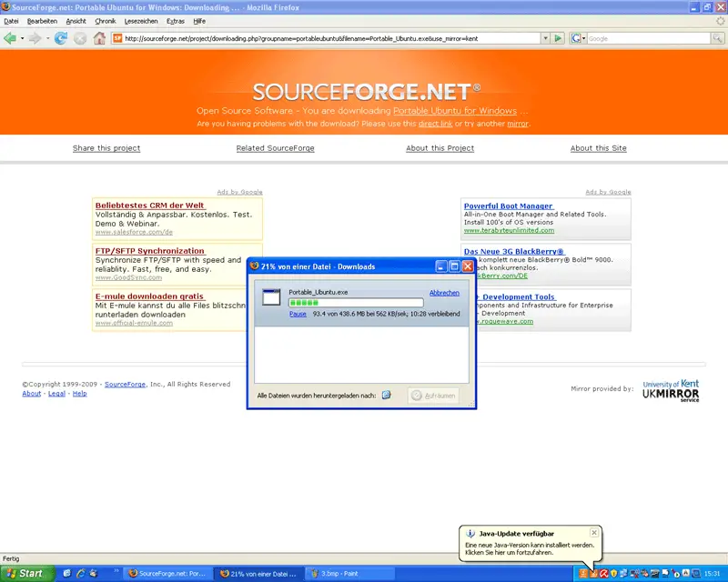The height and width of the screenshot is (582, 728).
Task: Open the Datei menu
Action: point(11,21)
